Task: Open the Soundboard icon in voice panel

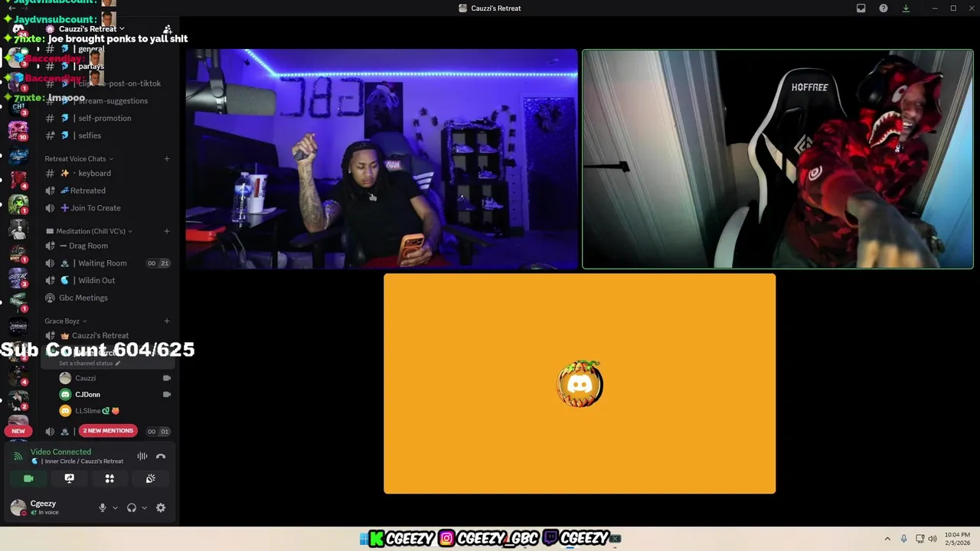Action: 151,478
